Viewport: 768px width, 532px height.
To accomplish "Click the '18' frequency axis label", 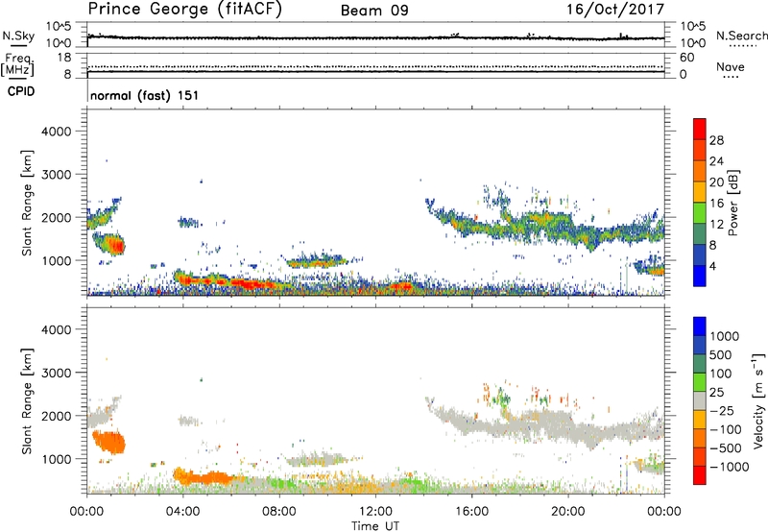I will pos(64,58).
